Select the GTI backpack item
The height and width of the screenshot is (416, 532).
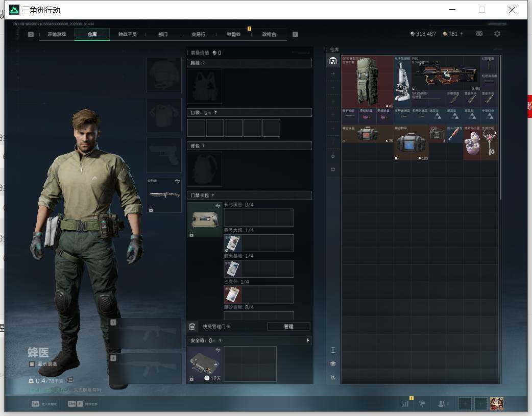click(x=368, y=82)
